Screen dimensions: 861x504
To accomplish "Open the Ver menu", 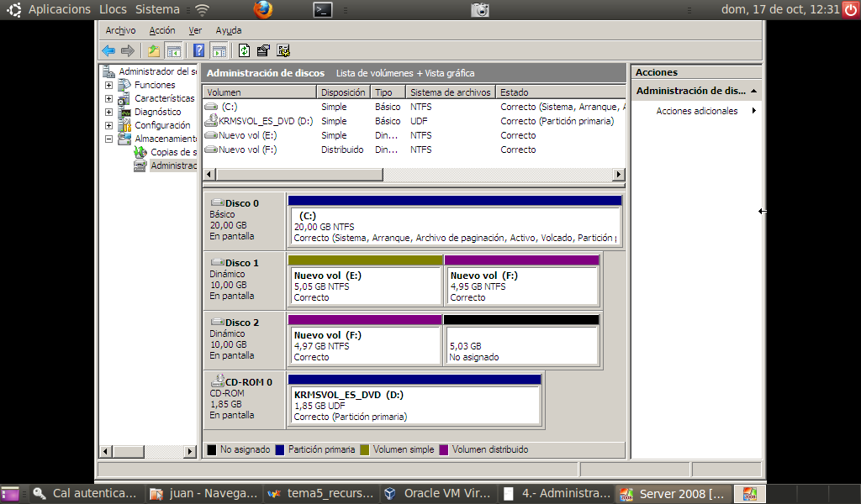I will click(195, 31).
